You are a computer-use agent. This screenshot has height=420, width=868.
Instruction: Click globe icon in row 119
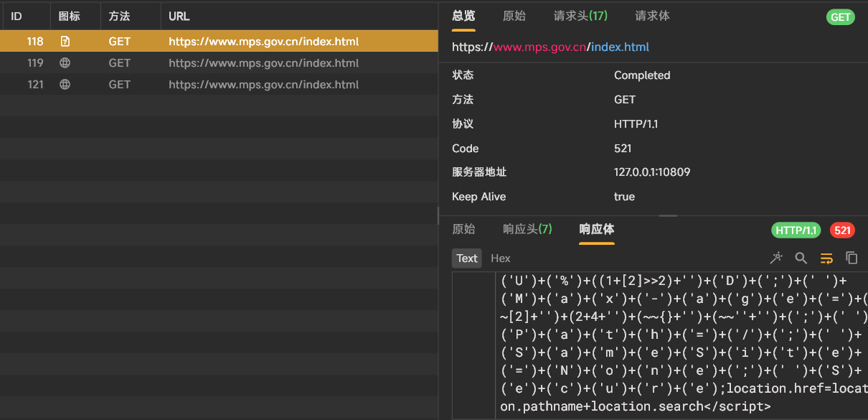pyautogui.click(x=65, y=63)
